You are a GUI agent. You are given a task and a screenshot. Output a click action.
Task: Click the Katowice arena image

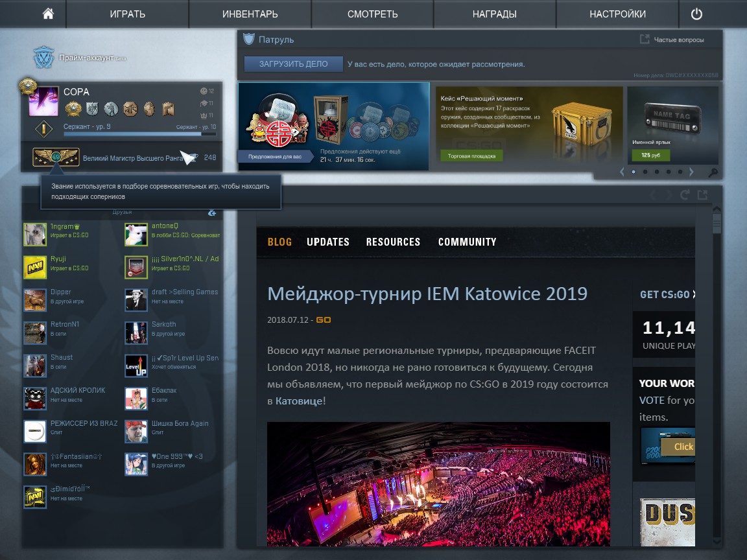pos(438,484)
